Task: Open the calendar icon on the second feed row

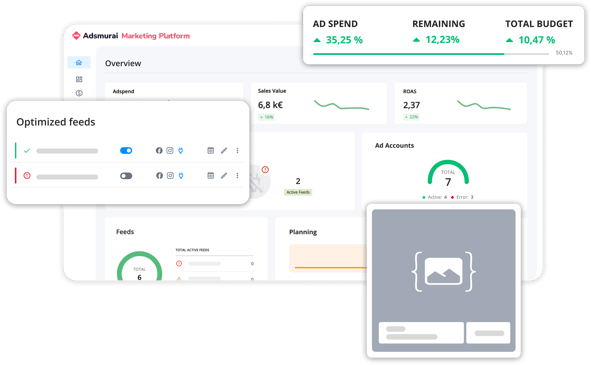Action: click(211, 175)
